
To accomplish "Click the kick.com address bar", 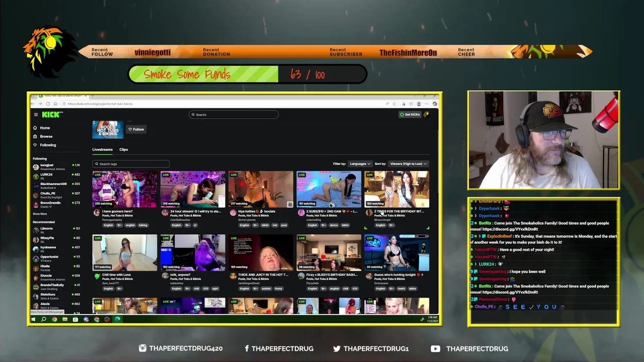I will [x=221, y=104].
